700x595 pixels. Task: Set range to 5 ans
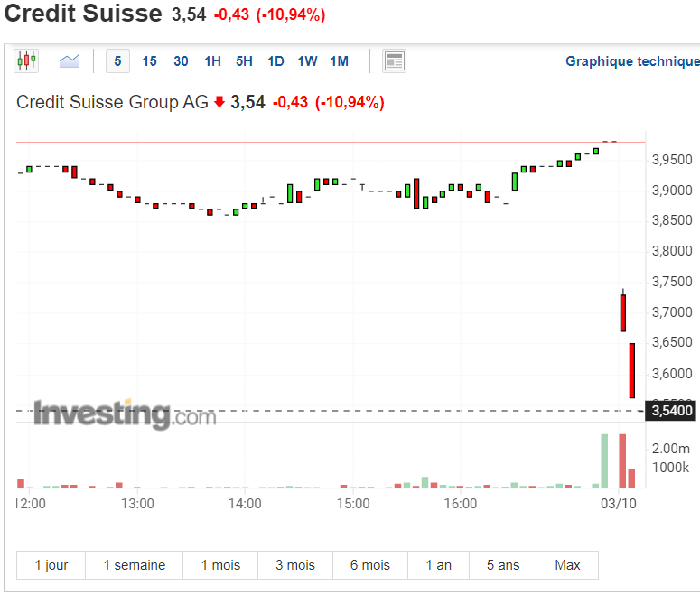coord(503,565)
